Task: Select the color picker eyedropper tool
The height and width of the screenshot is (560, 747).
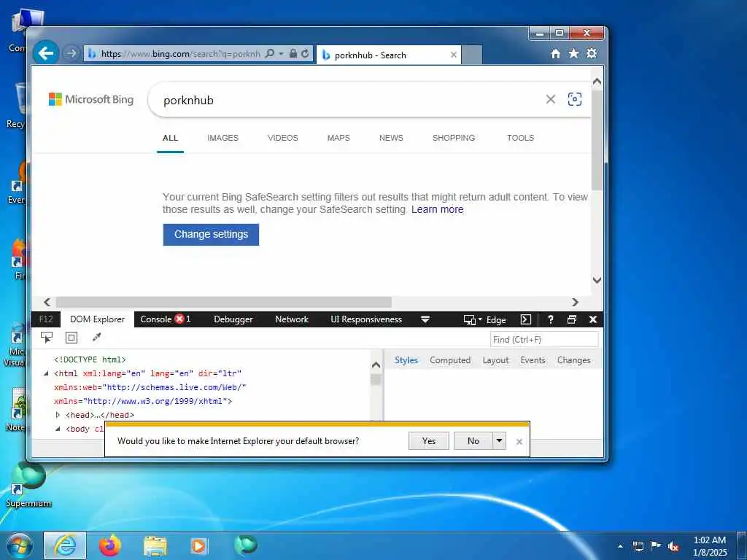Action: [x=97, y=338]
